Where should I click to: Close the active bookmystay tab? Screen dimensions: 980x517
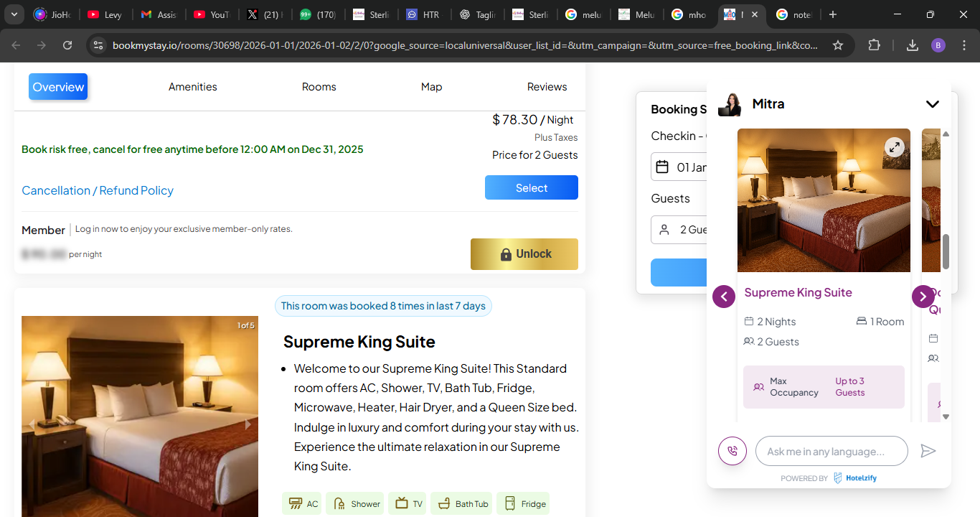[x=755, y=14]
